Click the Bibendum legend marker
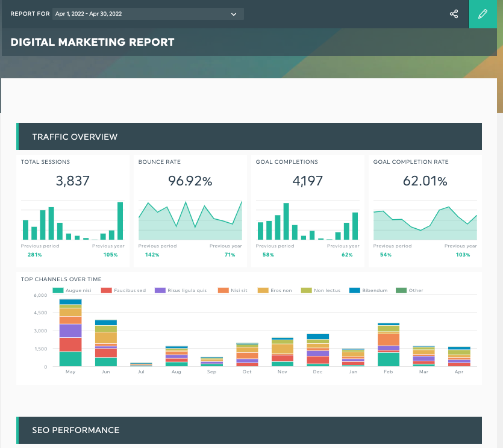 (x=355, y=290)
